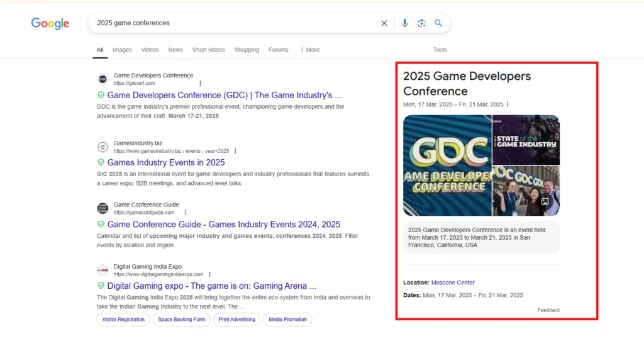Switch to the Shopping tab
The height and width of the screenshot is (341, 644).
pos(247,50)
